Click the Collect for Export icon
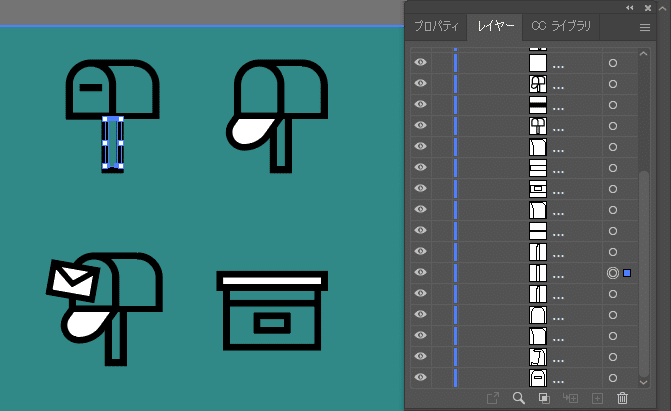671x411 pixels. 493,398
